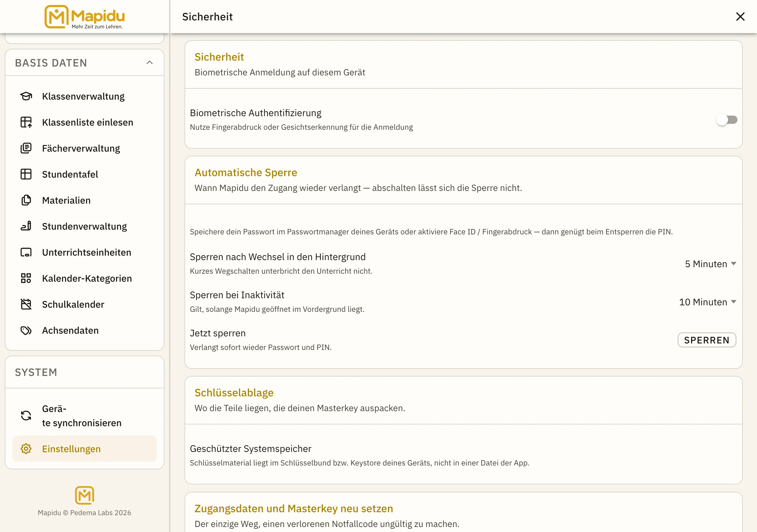Screen dimensions: 757x532
Task: Click the Geräte synchronisieren refresh icon
Action: click(x=26, y=416)
